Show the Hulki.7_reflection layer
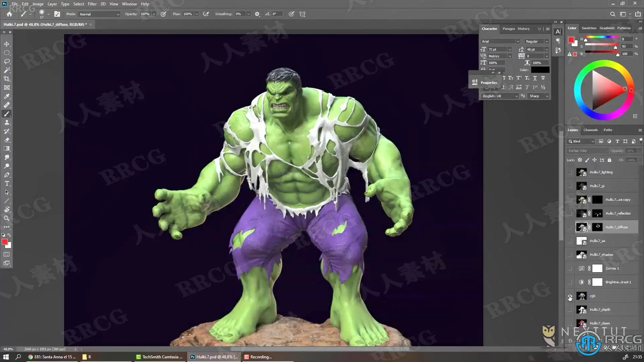 570,214
